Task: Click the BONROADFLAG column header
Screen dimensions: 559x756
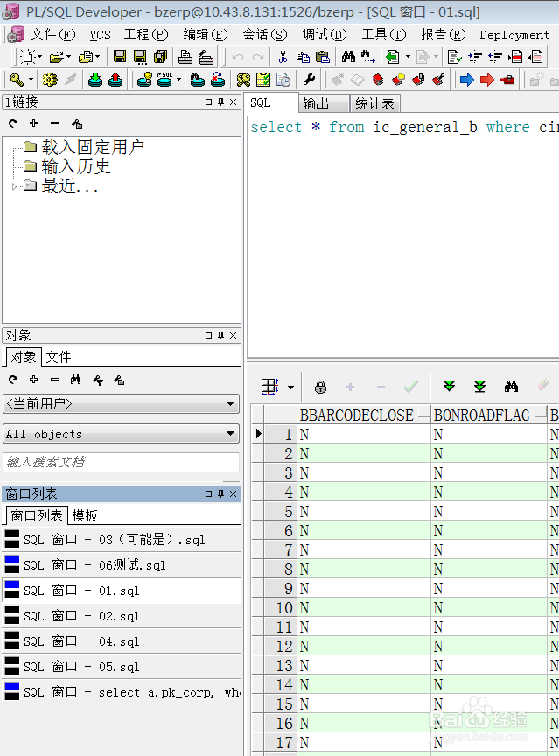Action: pyautogui.click(x=489, y=415)
